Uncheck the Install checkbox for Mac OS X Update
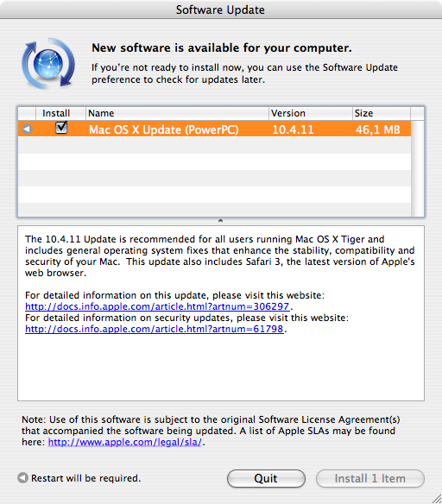 (x=61, y=128)
